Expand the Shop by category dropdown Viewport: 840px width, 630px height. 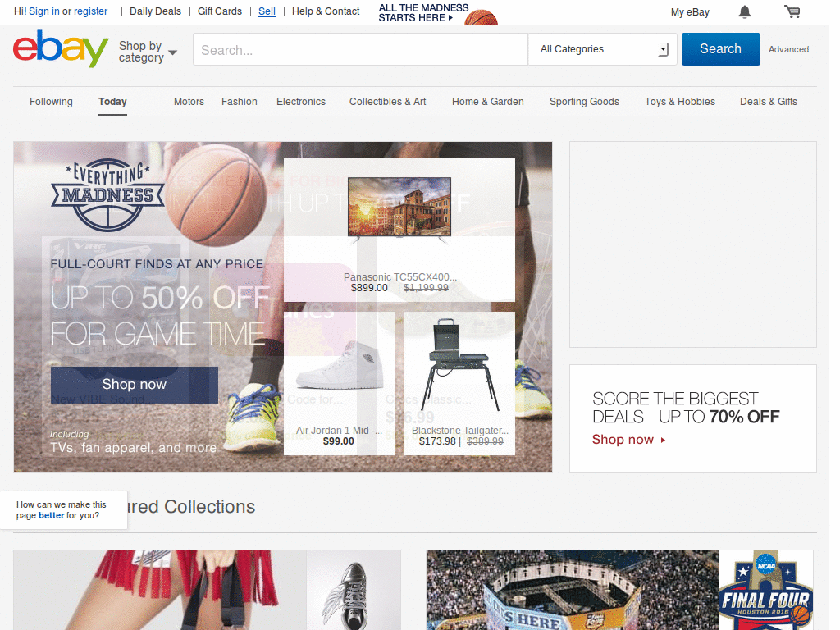click(x=148, y=52)
